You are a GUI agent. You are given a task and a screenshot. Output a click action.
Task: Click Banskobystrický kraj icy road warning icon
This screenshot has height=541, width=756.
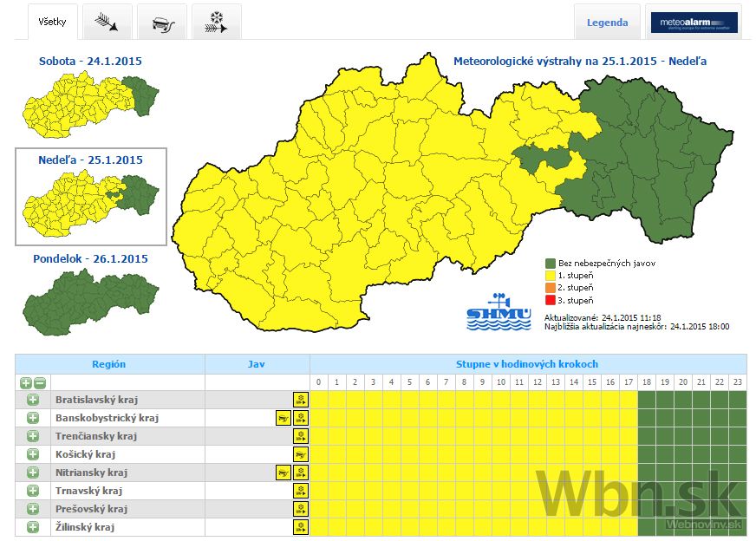pos(283,418)
